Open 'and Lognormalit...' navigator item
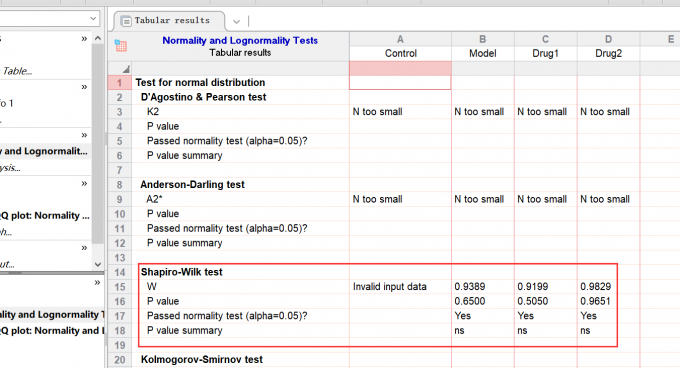The height and width of the screenshot is (368, 680). (45, 151)
